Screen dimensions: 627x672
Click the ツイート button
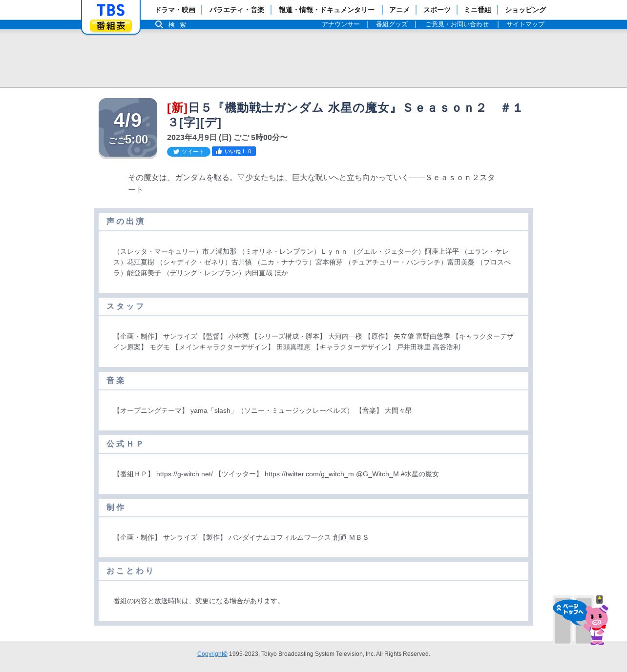click(x=188, y=152)
